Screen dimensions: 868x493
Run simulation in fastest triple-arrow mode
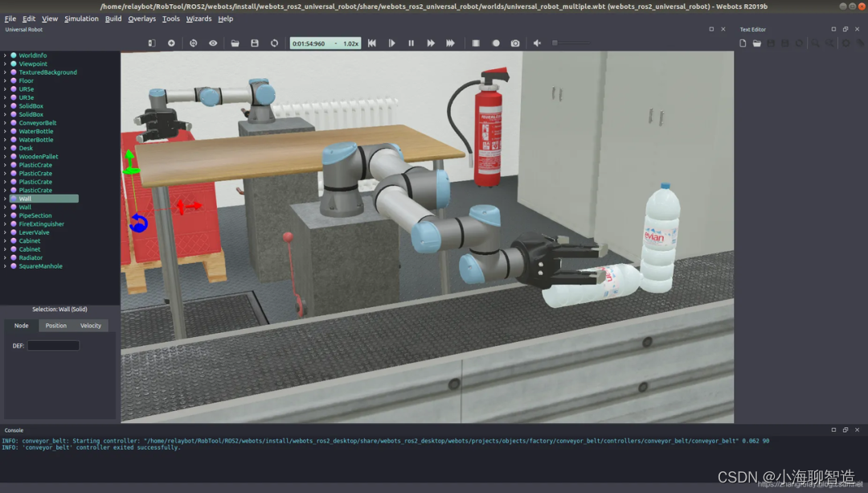(x=451, y=43)
